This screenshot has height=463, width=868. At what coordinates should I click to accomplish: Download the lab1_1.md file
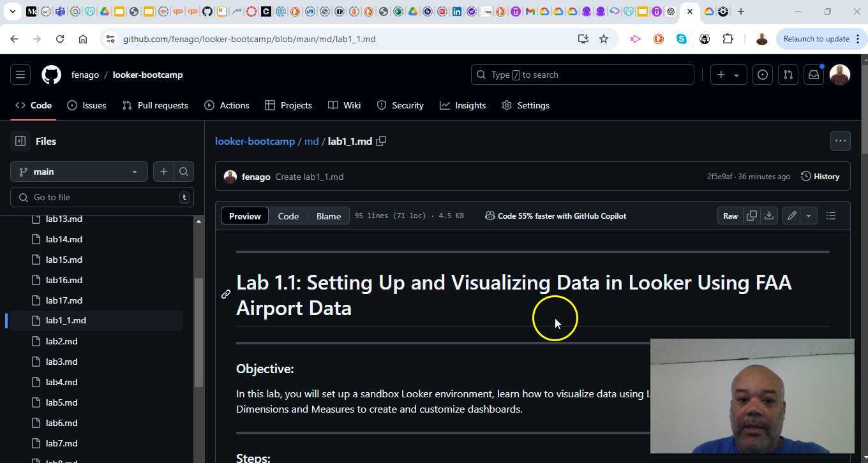tap(769, 216)
